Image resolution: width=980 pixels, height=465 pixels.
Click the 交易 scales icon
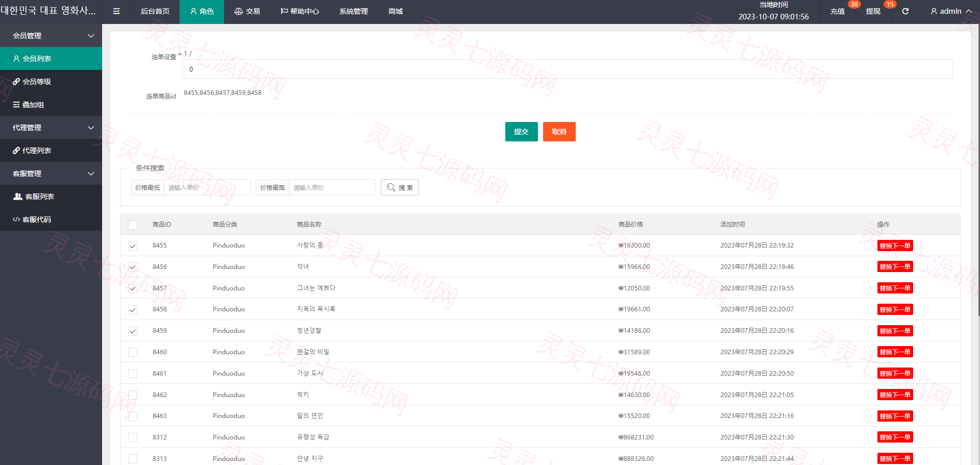[238, 11]
